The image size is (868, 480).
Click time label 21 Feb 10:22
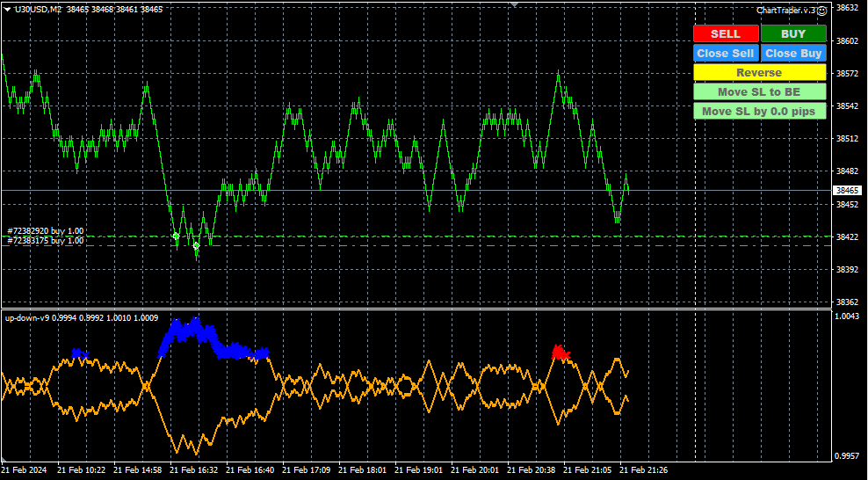81,470
